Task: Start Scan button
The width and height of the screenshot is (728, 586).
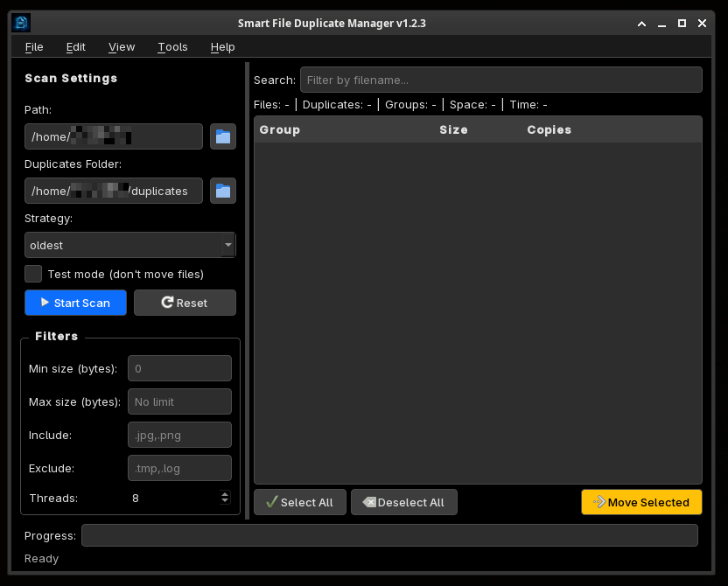Action: tap(75, 303)
